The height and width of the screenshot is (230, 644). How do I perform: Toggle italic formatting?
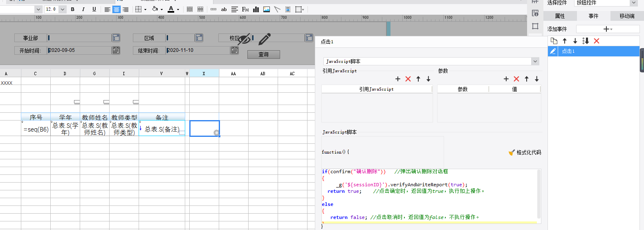83,9
